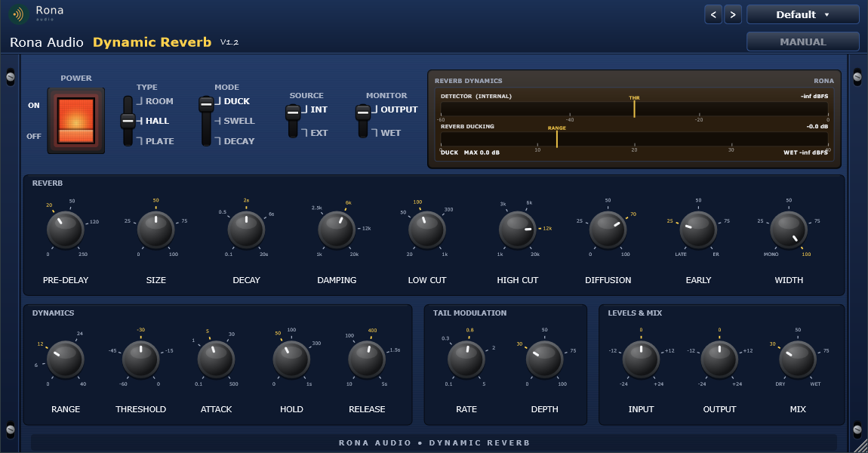Click the DIFFUSION knob
The height and width of the screenshot is (453, 868).
(608, 230)
